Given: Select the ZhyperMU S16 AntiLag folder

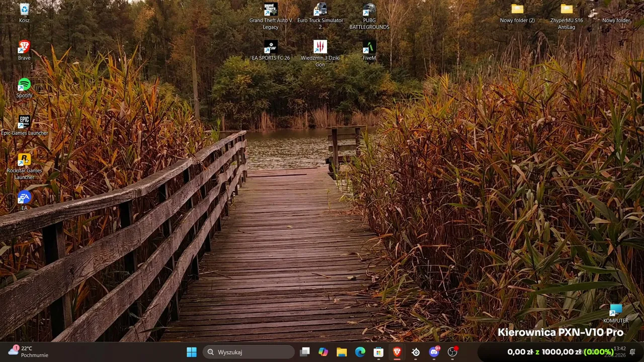Looking at the screenshot, I should point(567,17).
